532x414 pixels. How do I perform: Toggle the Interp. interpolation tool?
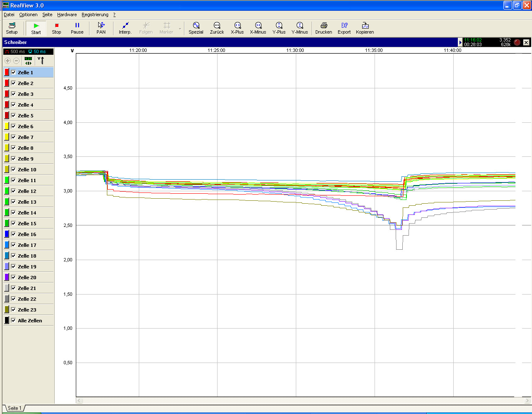pos(125,28)
